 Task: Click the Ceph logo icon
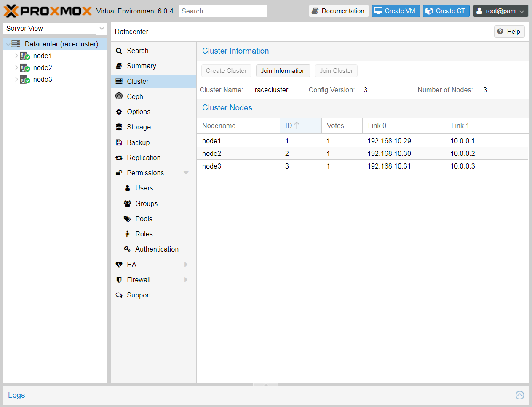pyautogui.click(x=119, y=96)
